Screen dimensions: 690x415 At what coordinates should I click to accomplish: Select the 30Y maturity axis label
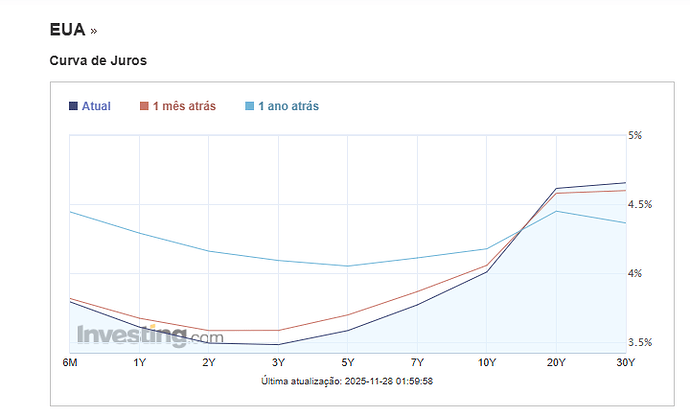pos(625,363)
